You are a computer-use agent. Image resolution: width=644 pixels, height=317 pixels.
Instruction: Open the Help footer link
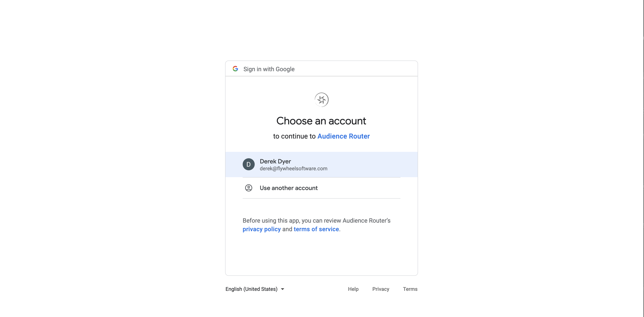click(x=353, y=289)
